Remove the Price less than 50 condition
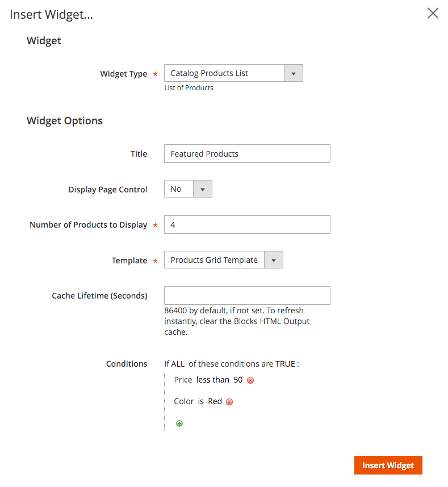 click(x=250, y=380)
